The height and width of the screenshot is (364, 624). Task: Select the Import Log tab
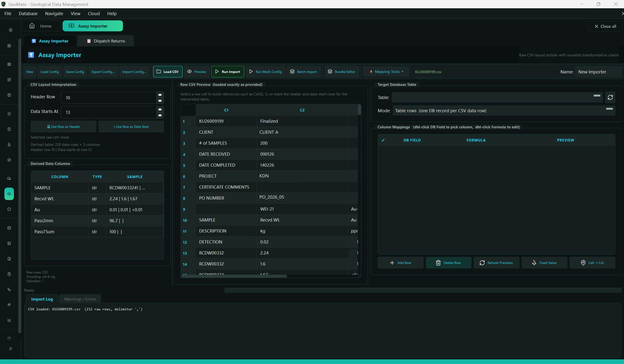42,299
